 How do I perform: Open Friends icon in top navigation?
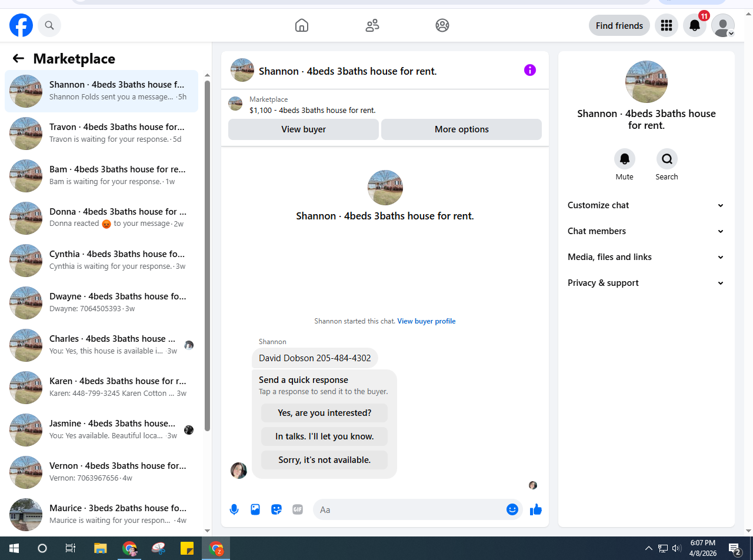(372, 25)
